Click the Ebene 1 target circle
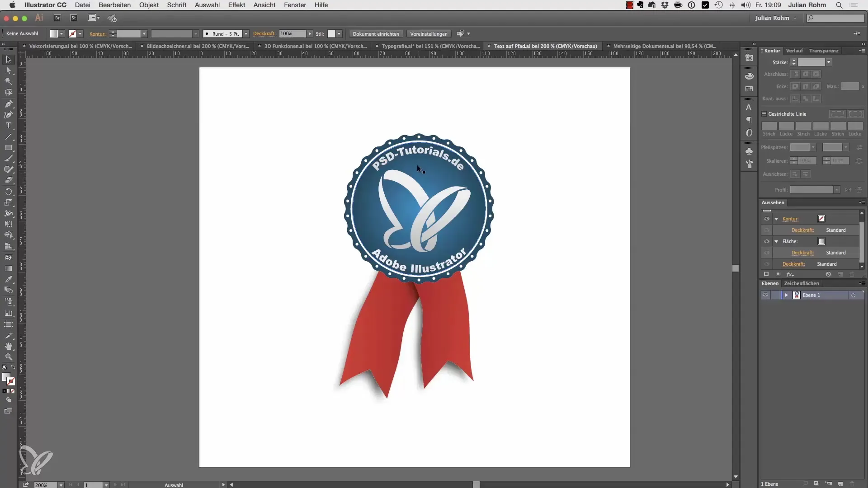The image size is (868, 488). coord(853,295)
